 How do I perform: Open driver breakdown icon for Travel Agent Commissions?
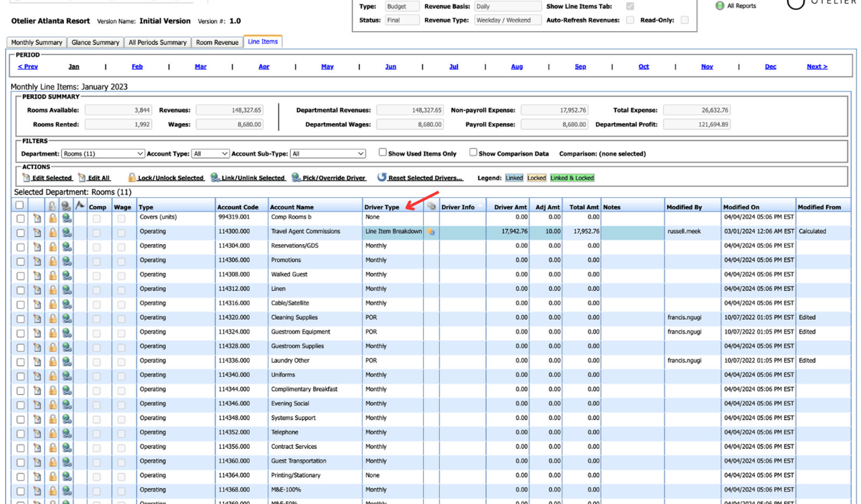431,232
